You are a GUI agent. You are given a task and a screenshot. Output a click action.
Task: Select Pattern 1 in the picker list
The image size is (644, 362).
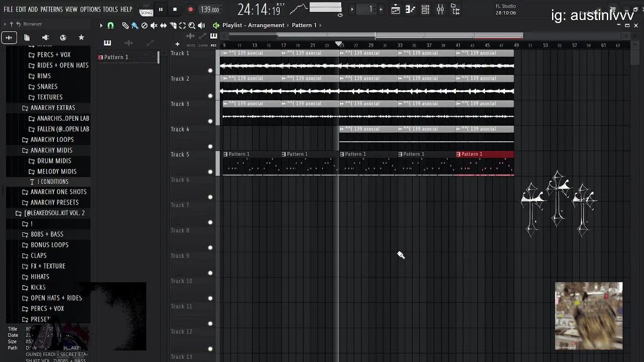click(x=128, y=57)
